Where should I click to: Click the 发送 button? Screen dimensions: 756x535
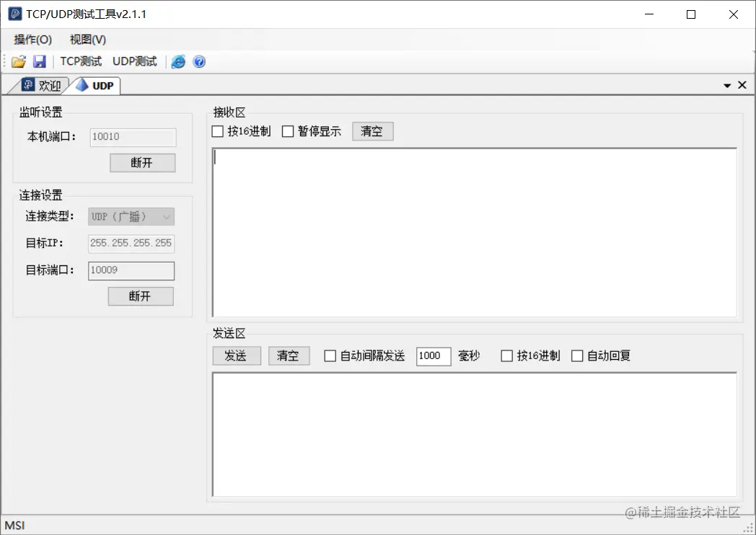click(237, 356)
